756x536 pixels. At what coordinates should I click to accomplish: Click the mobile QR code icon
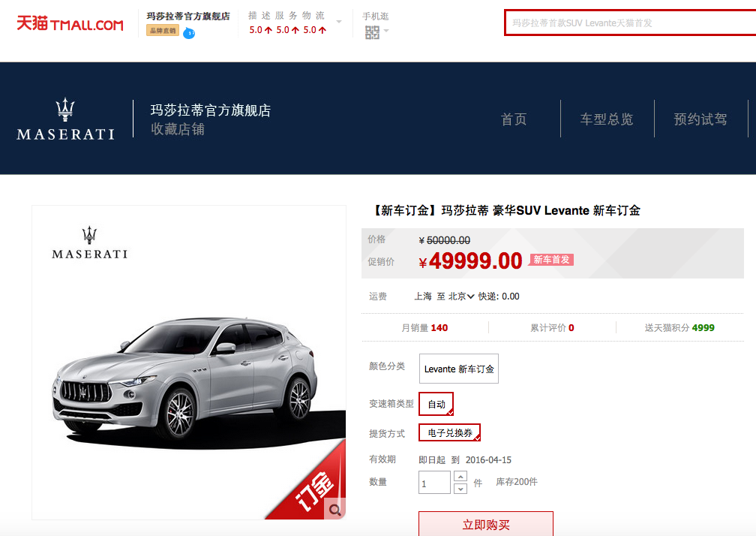pos(372,32)
